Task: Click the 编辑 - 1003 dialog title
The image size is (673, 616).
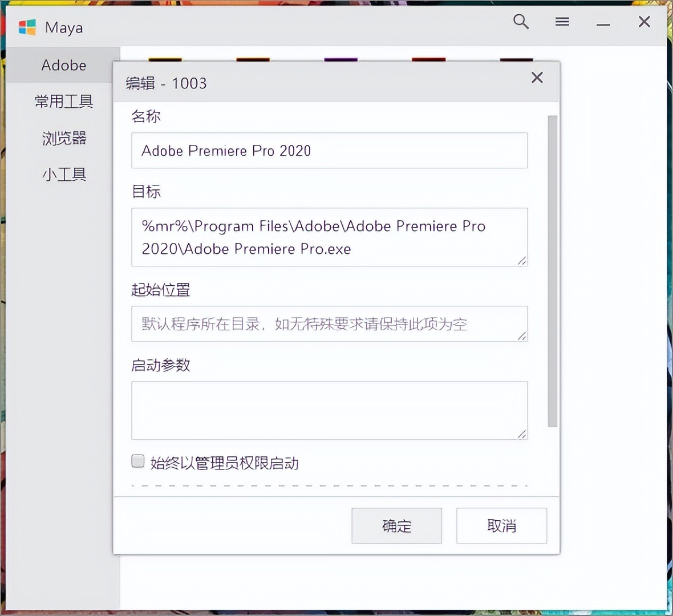Action: (165, 83)
